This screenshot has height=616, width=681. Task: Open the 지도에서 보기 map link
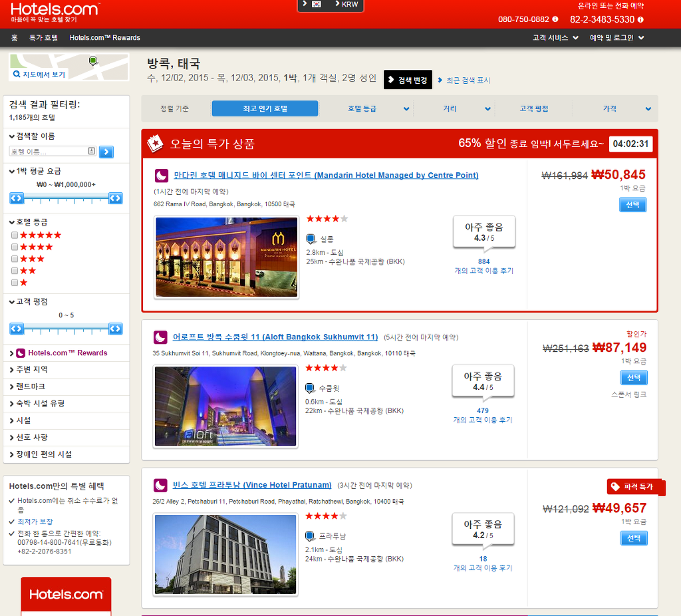click(44, 75)
